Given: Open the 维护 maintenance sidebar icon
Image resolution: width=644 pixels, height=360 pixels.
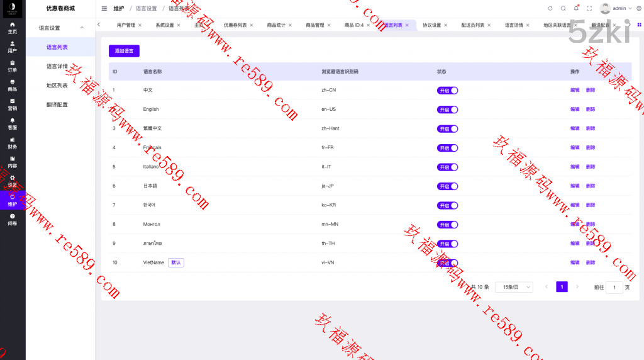Looking at the screenshot, I should [x=13, y=201].
